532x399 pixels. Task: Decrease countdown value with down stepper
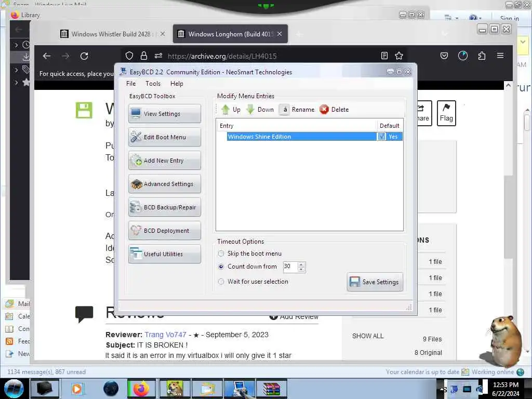pos(301,269)
